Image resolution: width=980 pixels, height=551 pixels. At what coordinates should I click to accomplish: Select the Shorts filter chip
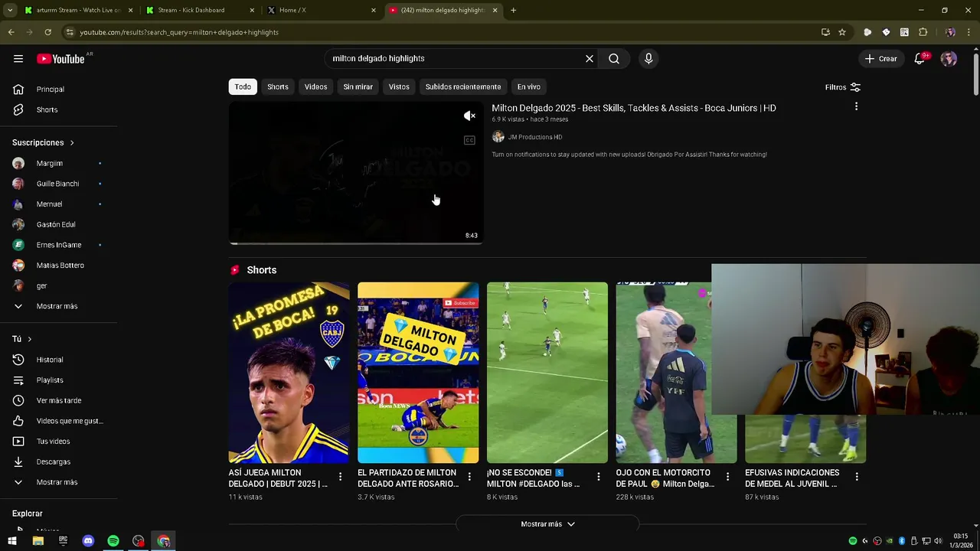278,86
